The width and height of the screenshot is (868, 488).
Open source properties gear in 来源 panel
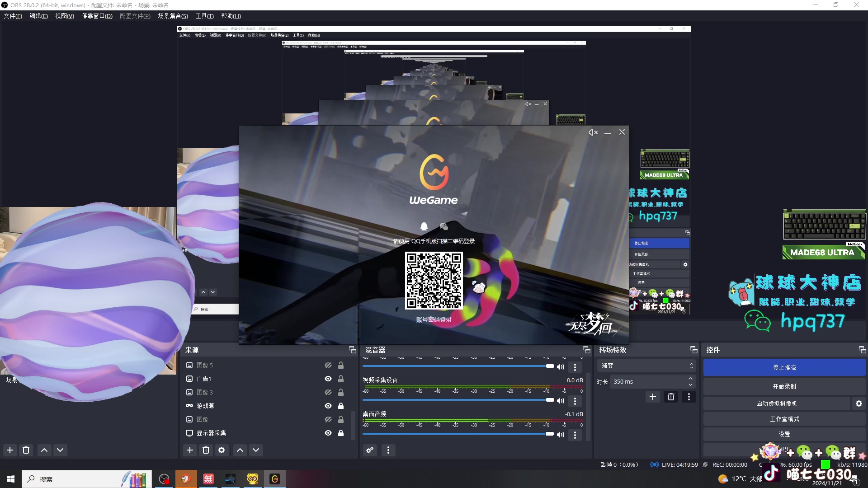pyautogui.click(x=222, y=450)
